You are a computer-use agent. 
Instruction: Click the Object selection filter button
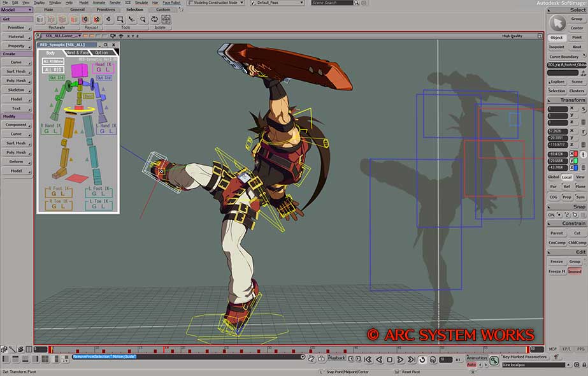[557, 38]
